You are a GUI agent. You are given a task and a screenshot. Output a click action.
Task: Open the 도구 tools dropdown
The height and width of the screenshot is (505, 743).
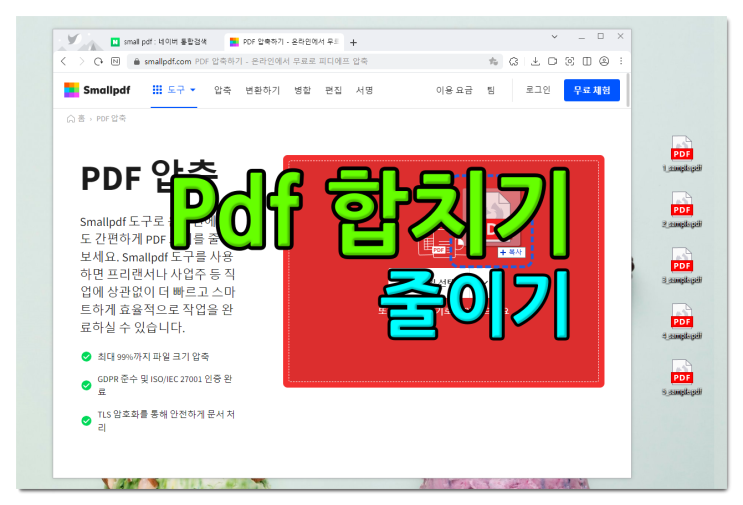point(174,90)
